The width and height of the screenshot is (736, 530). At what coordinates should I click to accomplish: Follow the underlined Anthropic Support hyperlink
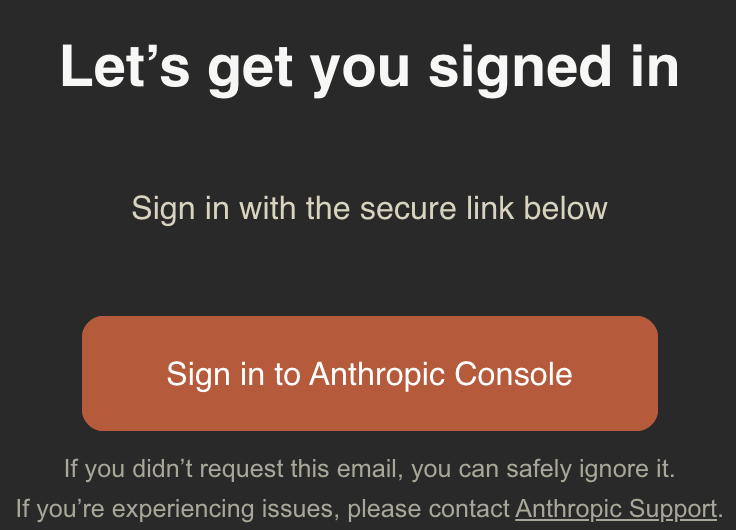[x=616, y=508]
